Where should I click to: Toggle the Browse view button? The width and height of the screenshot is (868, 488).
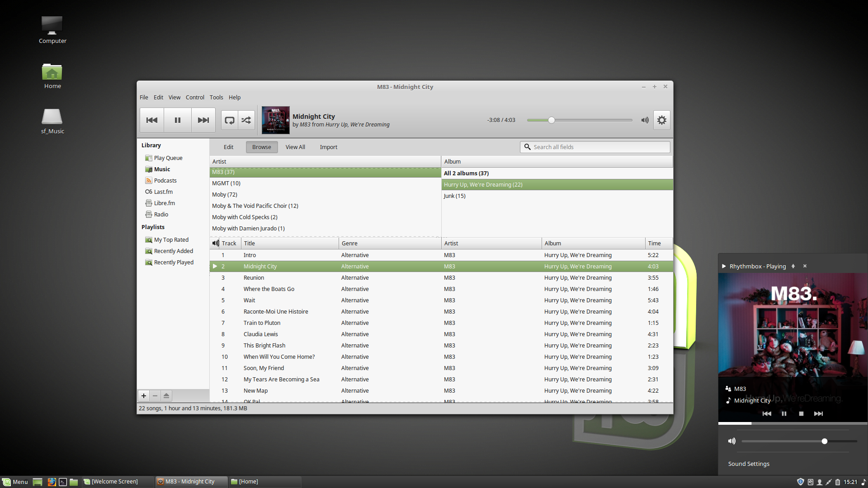click(261, 147)
